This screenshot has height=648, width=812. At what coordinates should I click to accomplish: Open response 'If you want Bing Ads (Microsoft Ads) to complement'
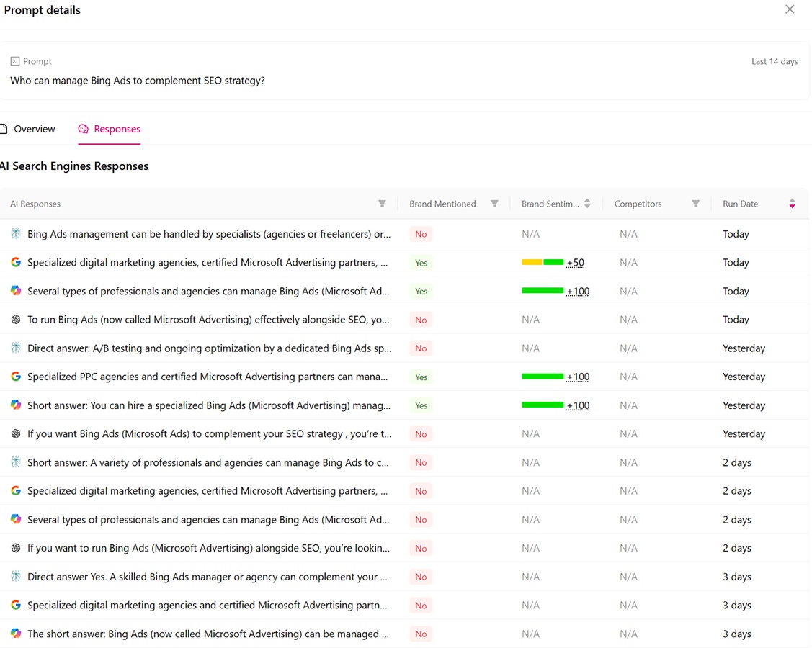tap(210, 433)
